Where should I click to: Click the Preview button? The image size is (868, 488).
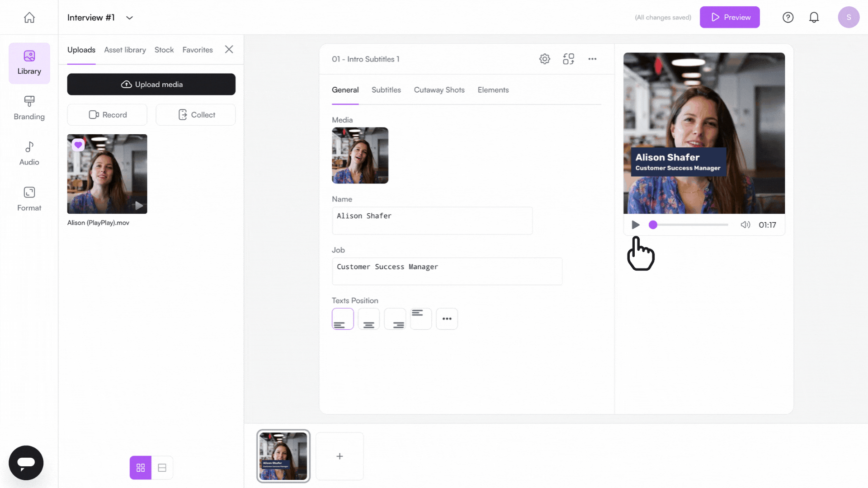pyautogui.click(x=730, y=17)
